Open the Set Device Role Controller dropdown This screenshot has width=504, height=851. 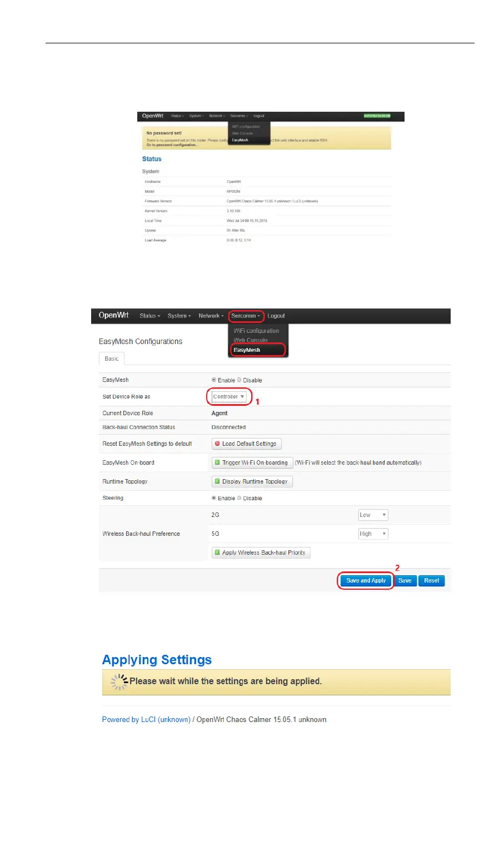pos(229,397)
